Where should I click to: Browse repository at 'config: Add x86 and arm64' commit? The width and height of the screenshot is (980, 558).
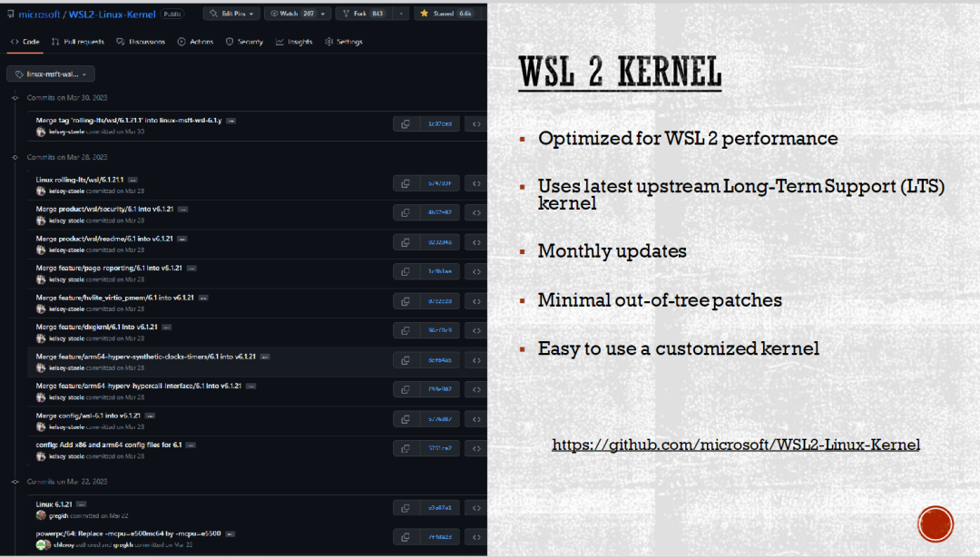(x=476, y=448)
